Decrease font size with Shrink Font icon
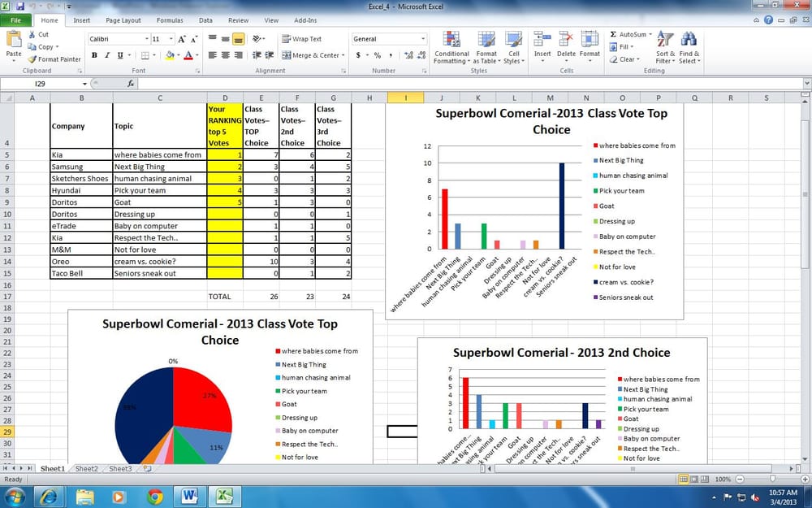 tap(194, 39)
